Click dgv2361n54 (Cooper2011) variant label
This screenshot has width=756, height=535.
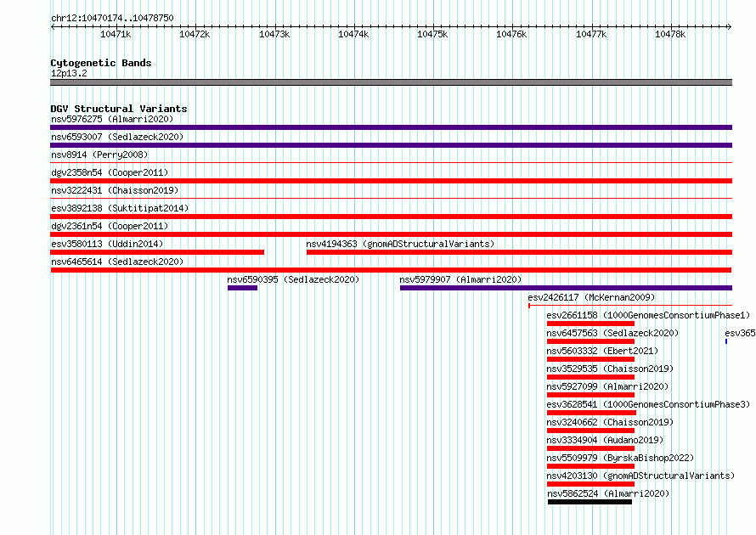110,226
